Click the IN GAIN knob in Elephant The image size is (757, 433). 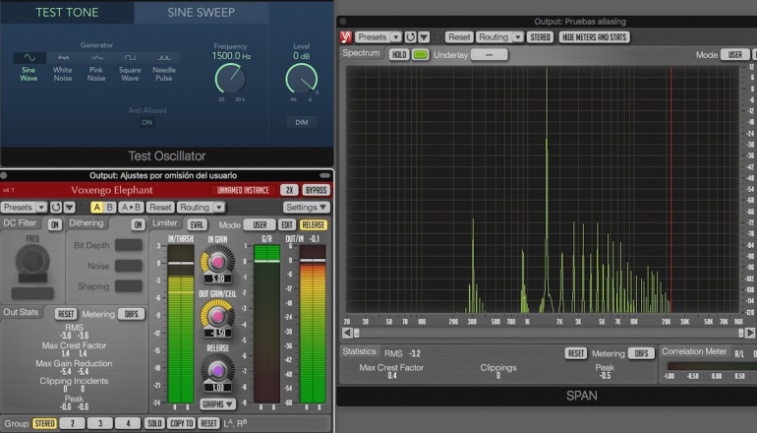[x=217, y=262]
